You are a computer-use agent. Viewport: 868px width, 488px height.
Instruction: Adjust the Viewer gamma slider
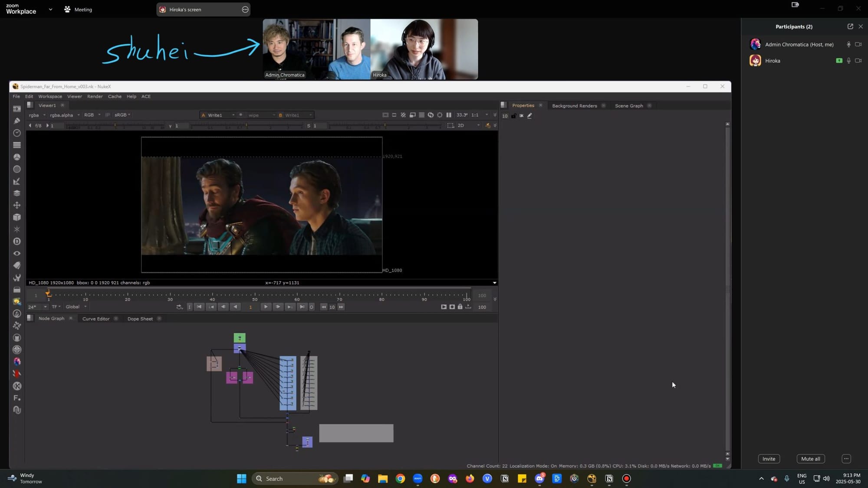pos(247,126)
